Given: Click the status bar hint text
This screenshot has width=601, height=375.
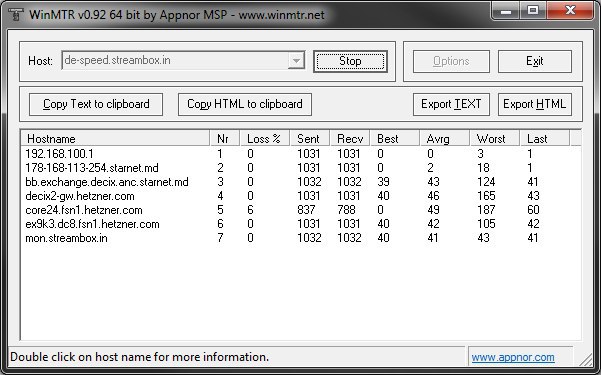Looking at the screenshot, I should (140, 357).
